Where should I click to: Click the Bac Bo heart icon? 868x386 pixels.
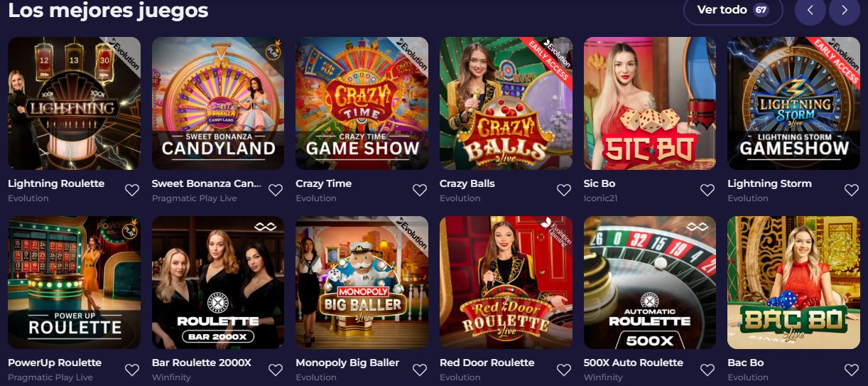point(852,370)
